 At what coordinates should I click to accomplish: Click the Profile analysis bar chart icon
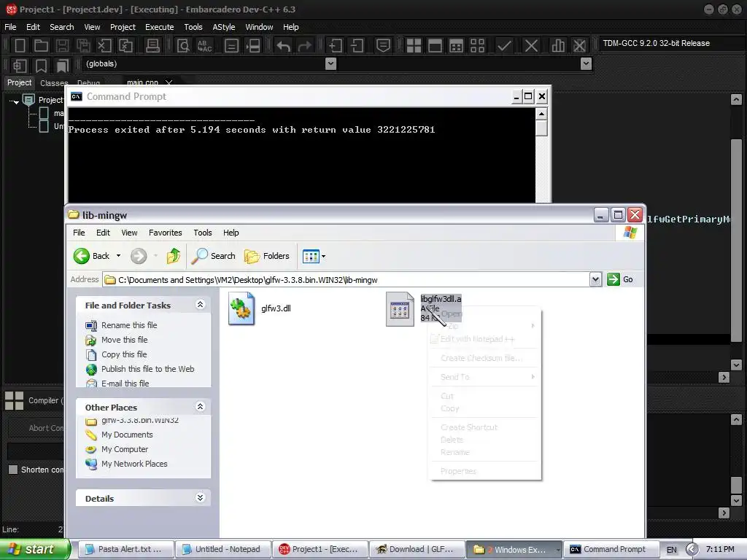558,46
